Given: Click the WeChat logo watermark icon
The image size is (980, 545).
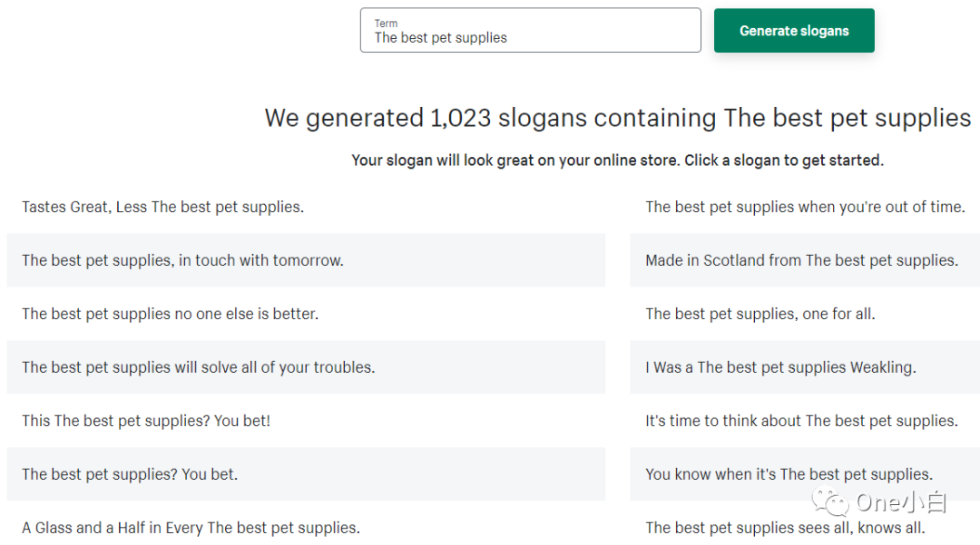Looking at the screenshot, I should 832,501.
